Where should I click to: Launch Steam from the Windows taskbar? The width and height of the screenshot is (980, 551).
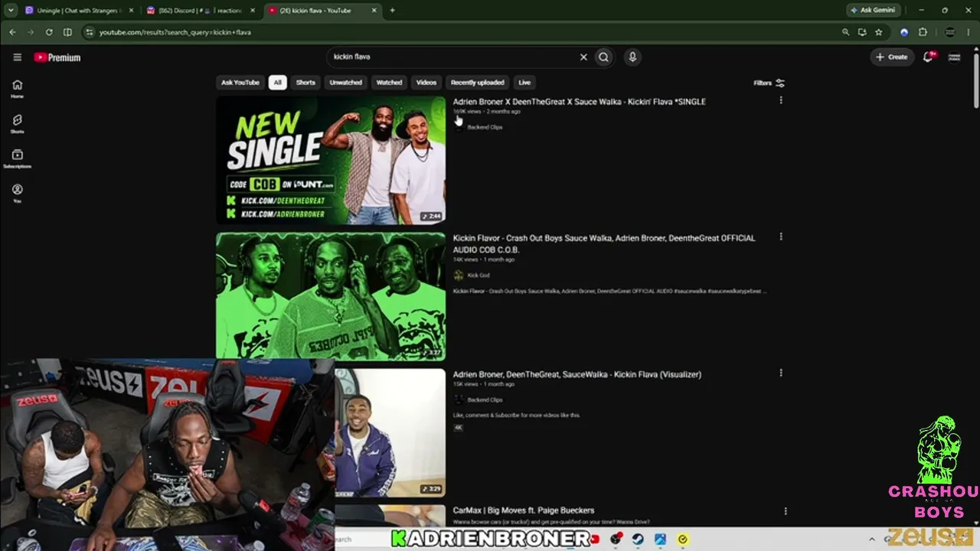click(x=638, y=540)
